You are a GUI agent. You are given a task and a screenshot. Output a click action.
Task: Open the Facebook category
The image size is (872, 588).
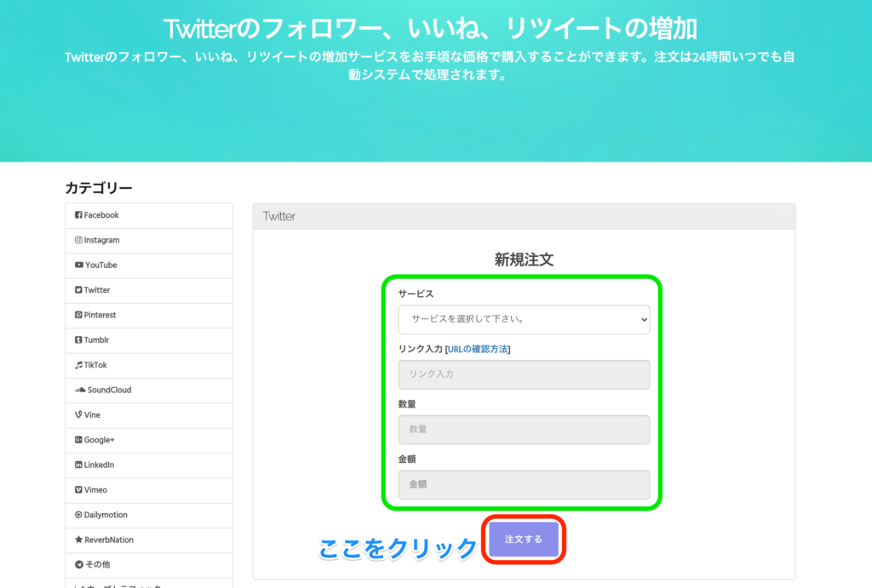click(x=149, y=215)
